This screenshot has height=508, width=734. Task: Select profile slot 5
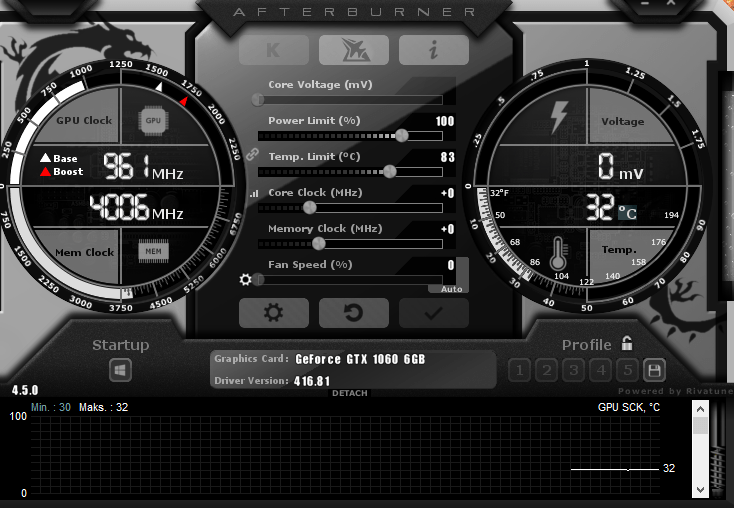[x=628, y=370]
